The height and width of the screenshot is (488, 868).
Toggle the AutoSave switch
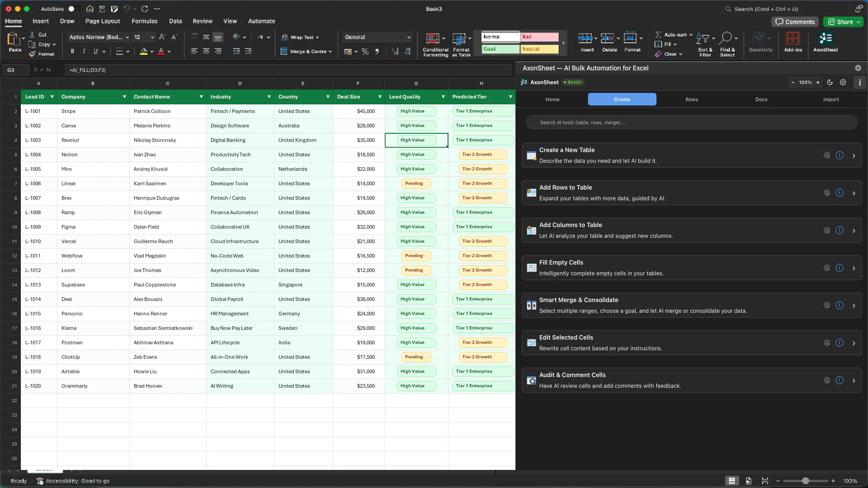tap(74, 9)
